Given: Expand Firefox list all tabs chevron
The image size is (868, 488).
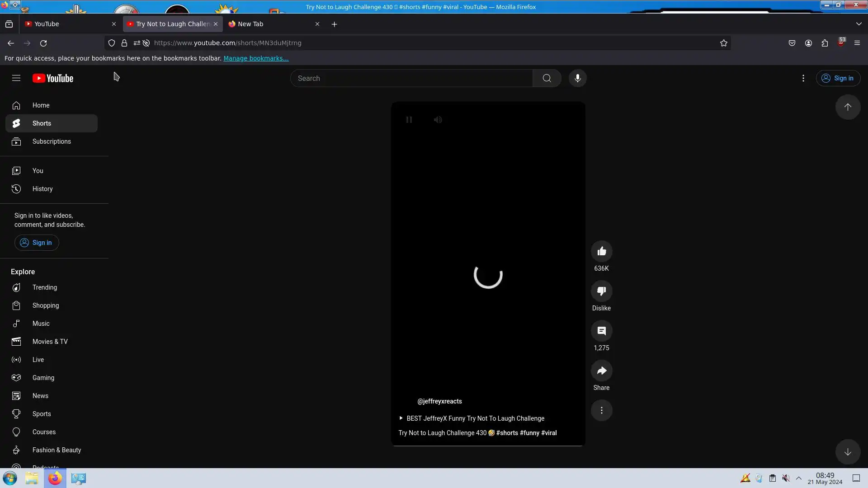Looking at the screenshot, I should pyautogui.click(x=859, y=24).
